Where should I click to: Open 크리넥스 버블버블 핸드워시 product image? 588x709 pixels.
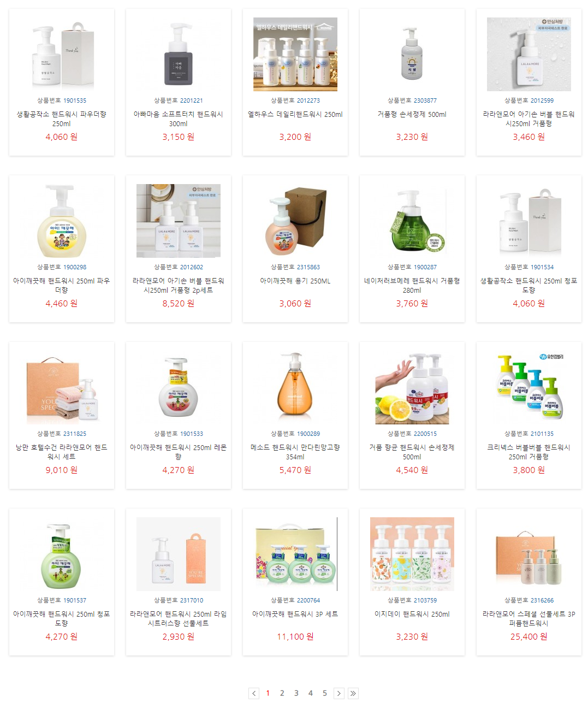tap(529, 387)
